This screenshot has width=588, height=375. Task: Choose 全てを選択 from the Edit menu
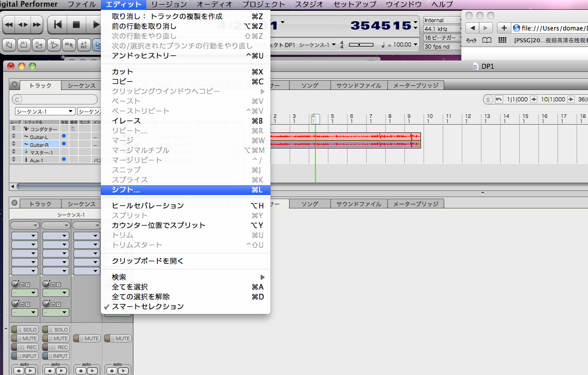point(186,287)
